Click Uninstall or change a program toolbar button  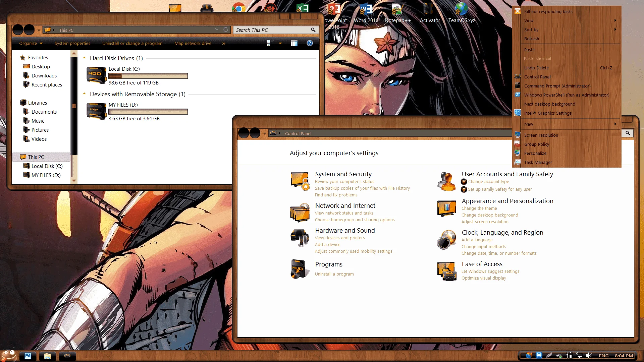click(132, 43)
